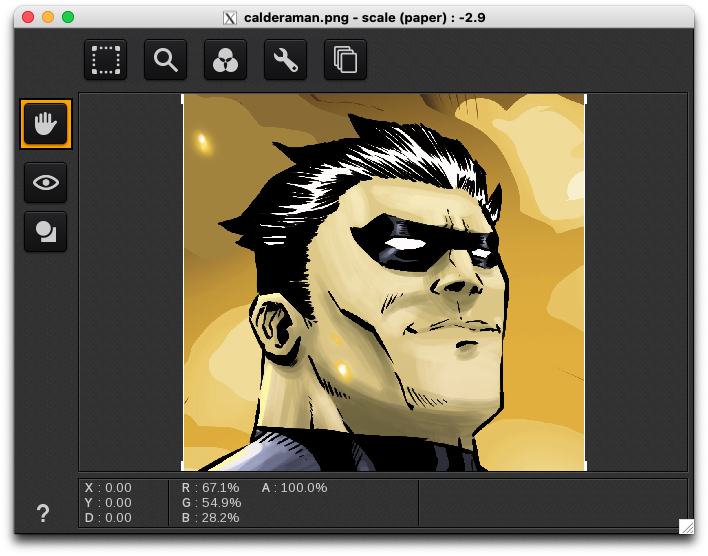Click the X coordinate readout
The height and width of the screenshot is (556, 708).
tap(108, 488)
